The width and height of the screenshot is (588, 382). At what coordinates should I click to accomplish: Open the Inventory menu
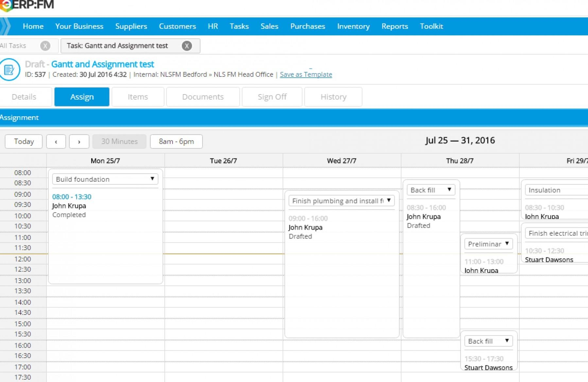pyautogui.click(x=353, y=26)
